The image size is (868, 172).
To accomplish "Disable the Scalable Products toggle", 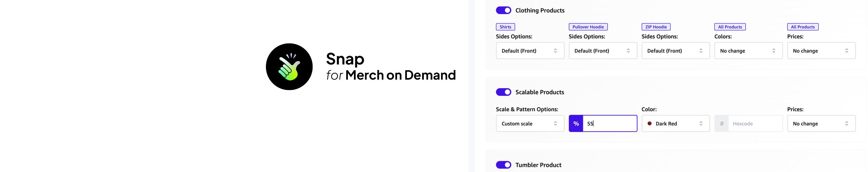I will (x=504, y=92).
